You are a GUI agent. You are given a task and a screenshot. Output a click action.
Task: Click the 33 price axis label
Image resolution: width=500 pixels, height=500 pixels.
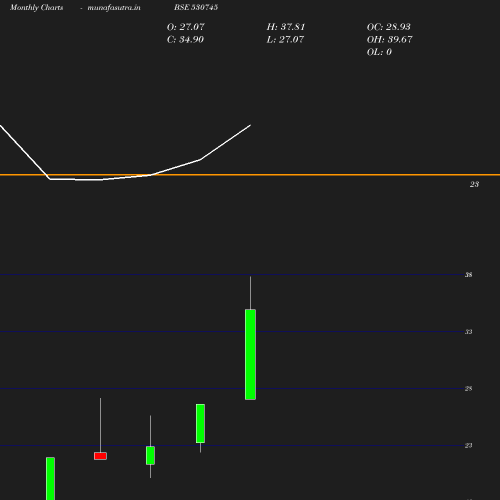click(x=468, y=332)
